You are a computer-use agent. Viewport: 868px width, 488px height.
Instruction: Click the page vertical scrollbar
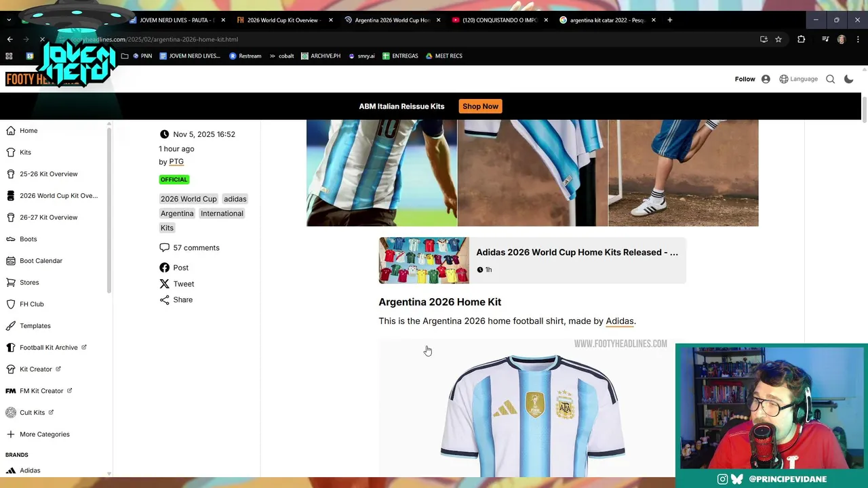(864, 110)
